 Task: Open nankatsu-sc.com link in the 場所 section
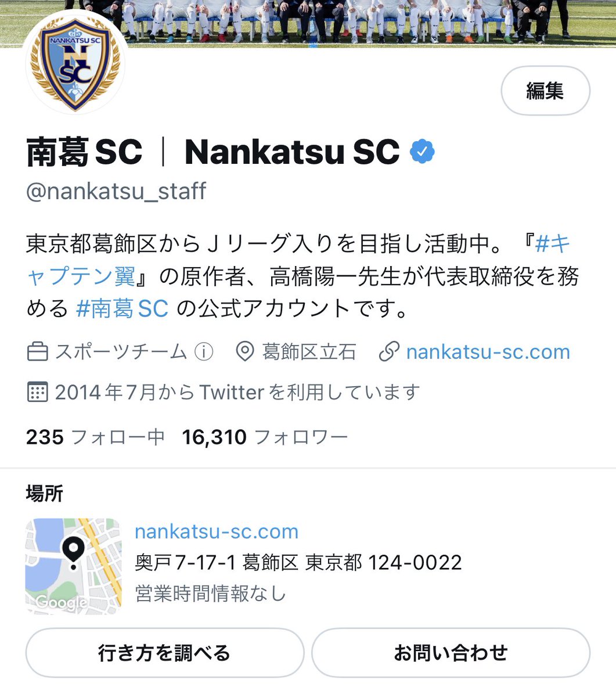(217, 531)
